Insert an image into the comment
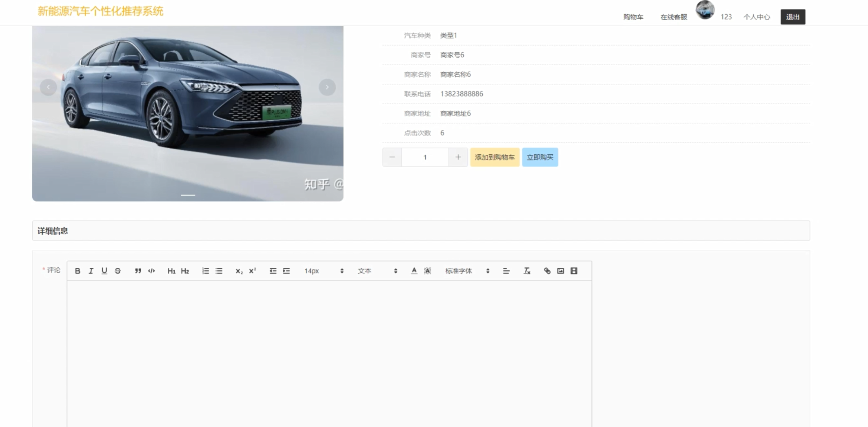Screen dimensions: 868x427 click(x=561, y=271)
